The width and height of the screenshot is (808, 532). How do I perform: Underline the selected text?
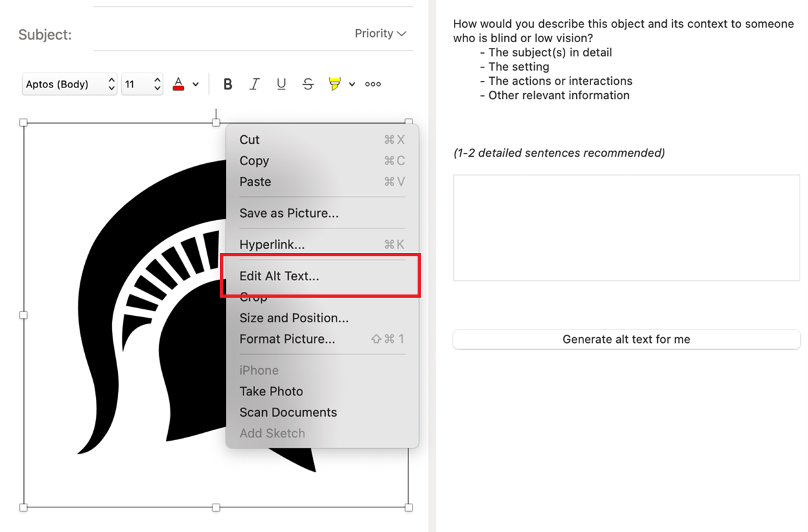click(281, 84)
